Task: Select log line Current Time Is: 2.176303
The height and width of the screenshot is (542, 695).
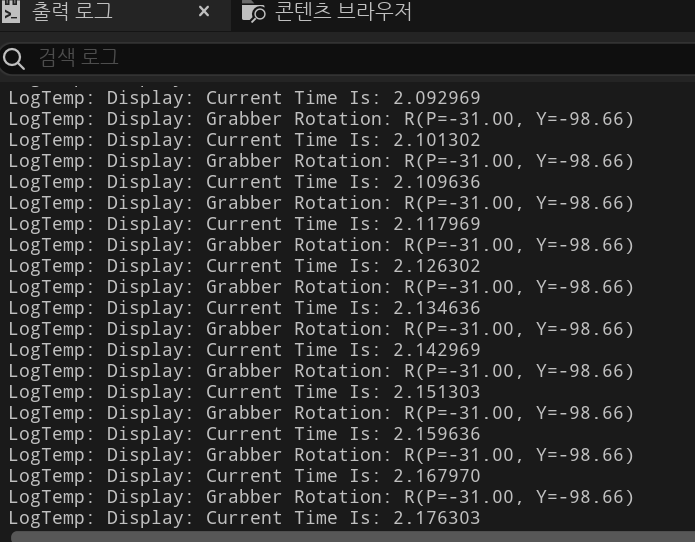Action: click(x=244, y=518)
